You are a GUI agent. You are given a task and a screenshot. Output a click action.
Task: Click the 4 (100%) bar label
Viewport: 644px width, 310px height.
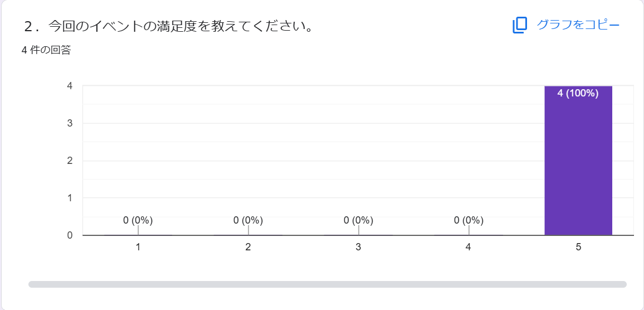(x=578, y=93)
